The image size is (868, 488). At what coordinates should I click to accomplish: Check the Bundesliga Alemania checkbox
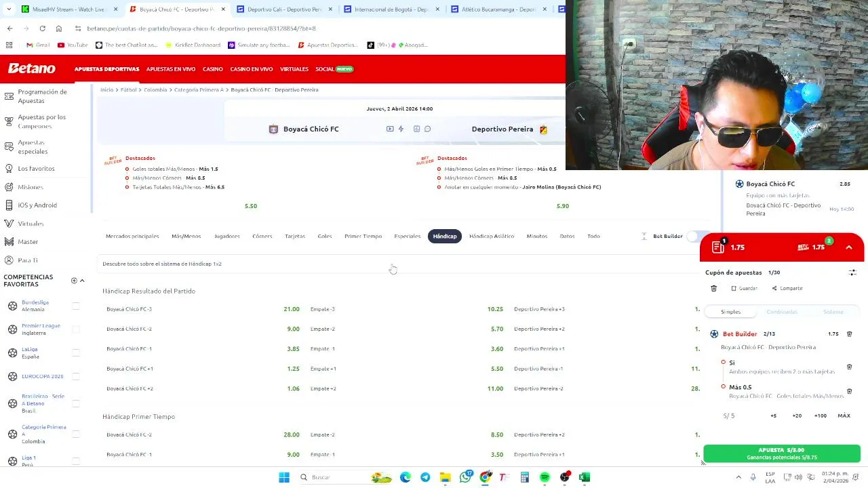(76, 306)
